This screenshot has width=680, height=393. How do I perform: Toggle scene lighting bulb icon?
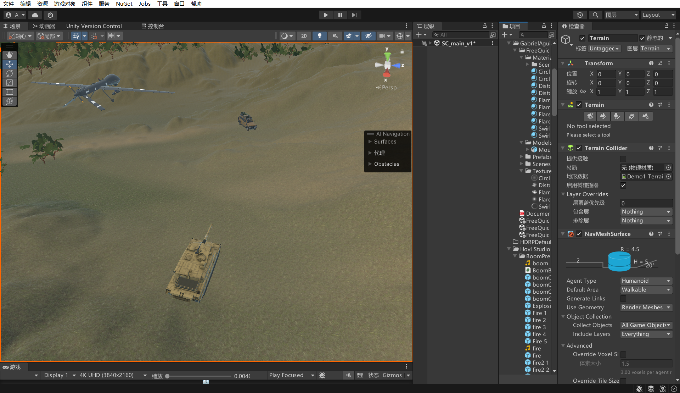[319, 36]
